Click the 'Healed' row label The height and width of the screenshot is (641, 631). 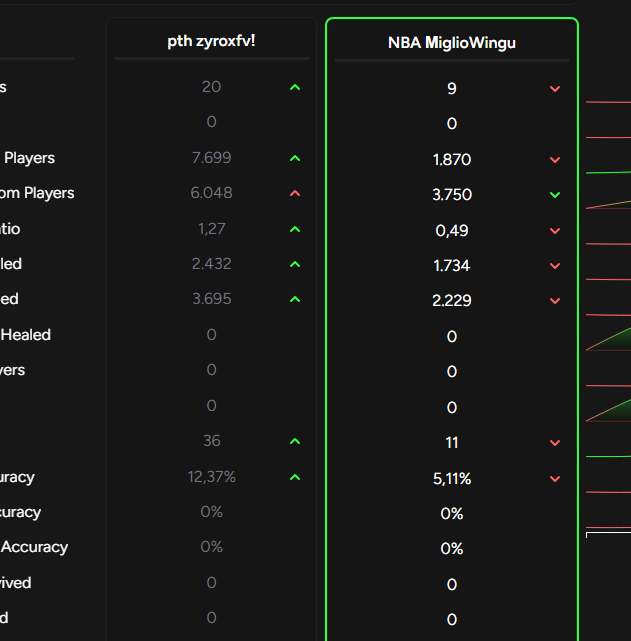click(x=26, y=335)
